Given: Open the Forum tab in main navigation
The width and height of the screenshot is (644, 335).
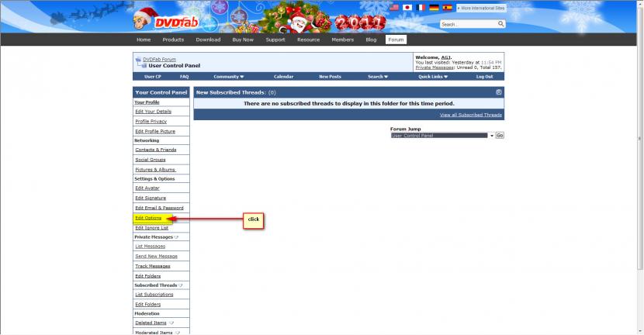Looking at the screenshot, I should click(396, 40).
